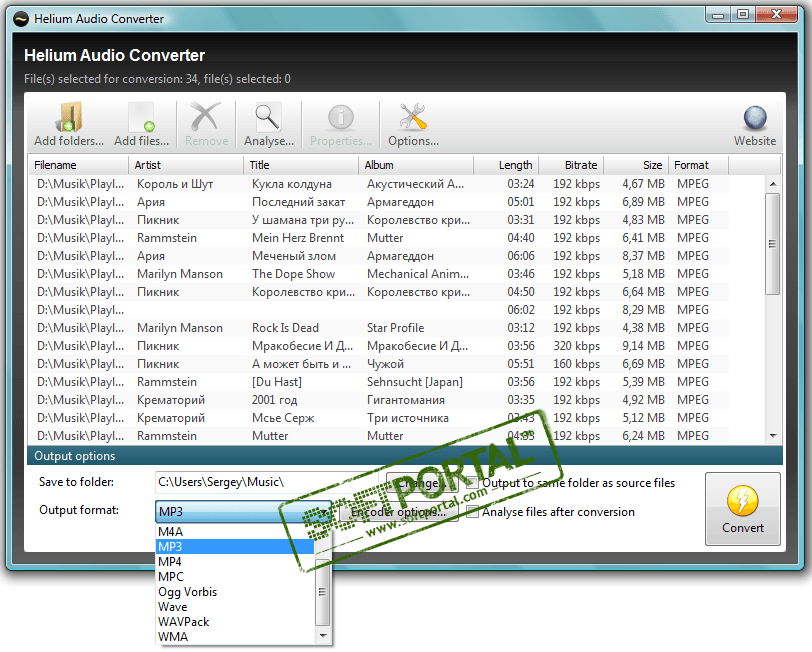Click the 4,67 MB size cell
The image size is (812, 652).
click(643, 184)
